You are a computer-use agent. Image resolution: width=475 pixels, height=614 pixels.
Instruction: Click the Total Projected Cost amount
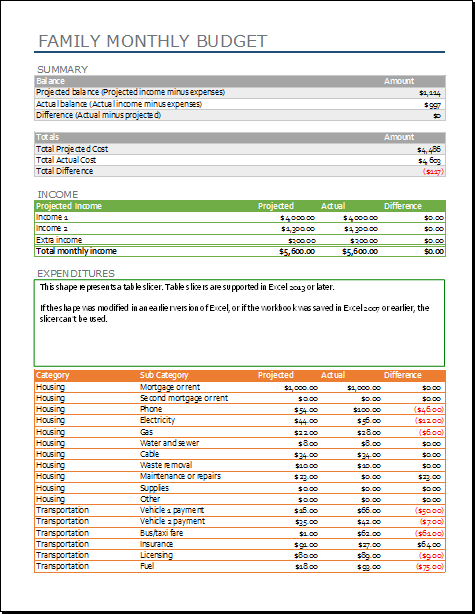point(429,149)
